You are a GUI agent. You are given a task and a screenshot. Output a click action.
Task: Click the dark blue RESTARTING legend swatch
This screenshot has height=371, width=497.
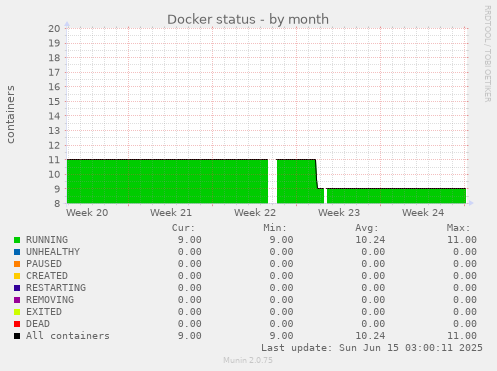(17, 288)
